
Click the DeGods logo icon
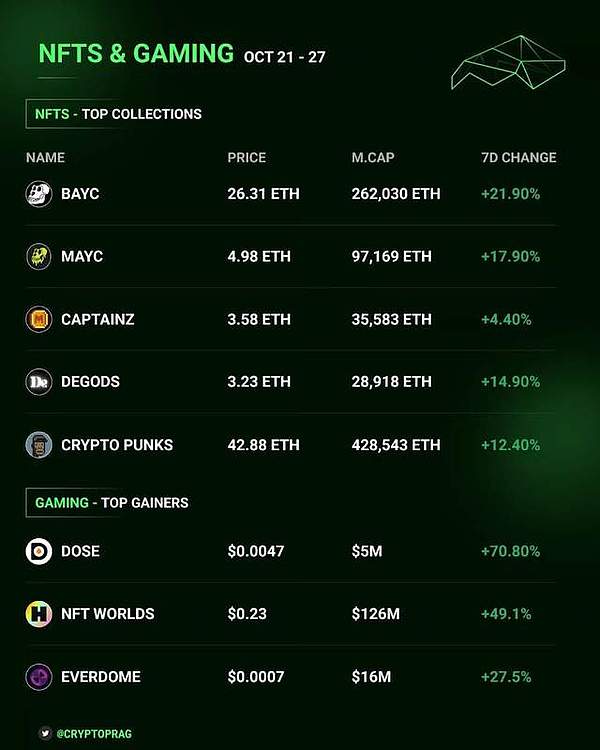(x=38, y=382)
